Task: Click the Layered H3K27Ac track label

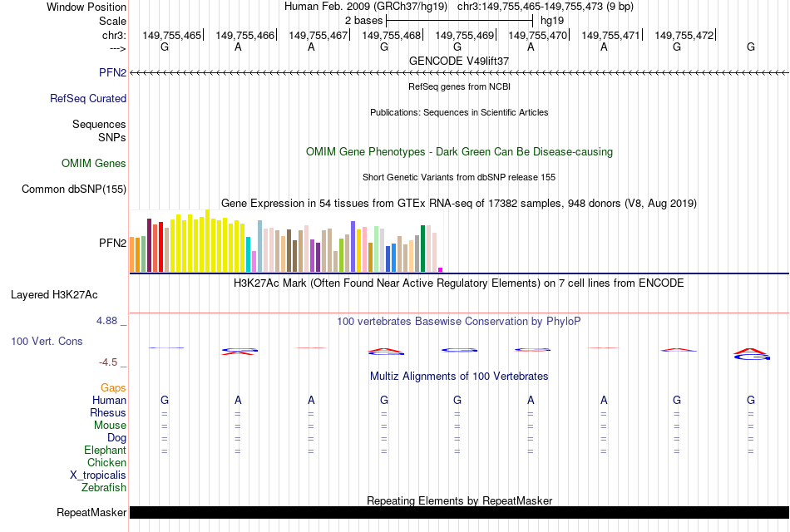Action: 54,295
